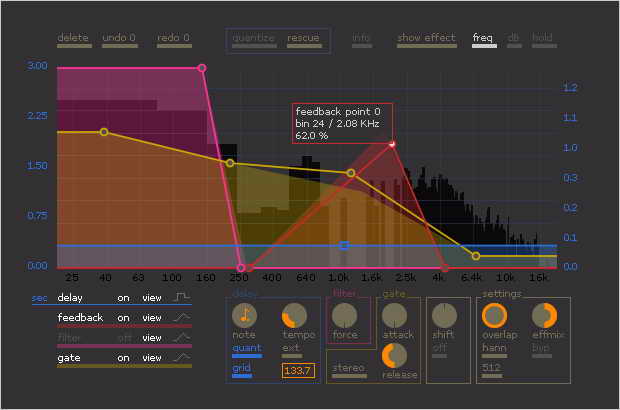This screenshot has width=620, height=410.
Task: Enable the filter row (currently off)
Action: [x=124, y=338]
